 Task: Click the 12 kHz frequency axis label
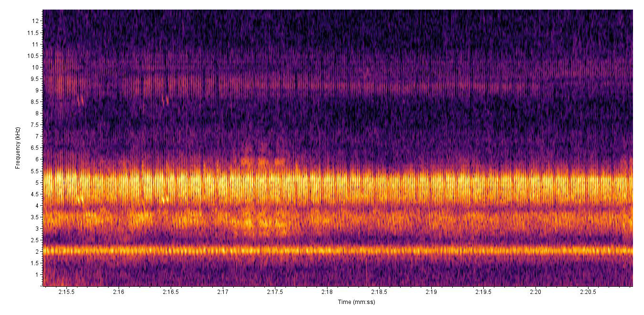pos(35,21)
